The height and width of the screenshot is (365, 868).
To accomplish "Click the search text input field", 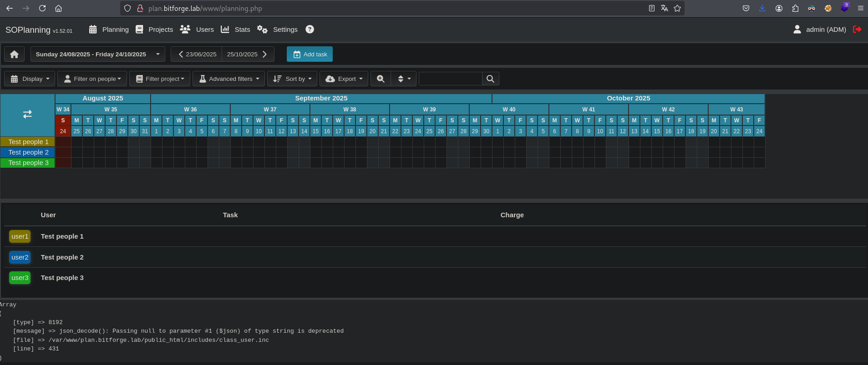I will [450, 79].
